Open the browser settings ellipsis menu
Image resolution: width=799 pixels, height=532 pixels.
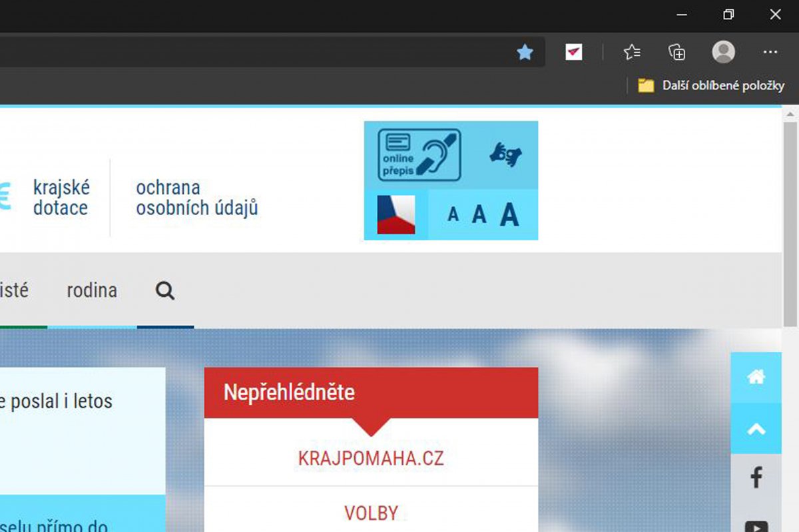tap(770, 52)
